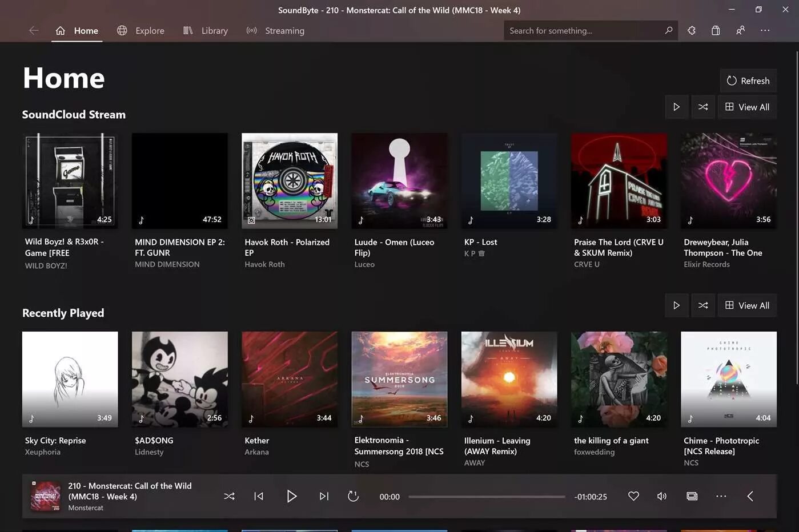Open Luude - Omen cover art
Screen dimensions: 799x532
tap(399, 181)
